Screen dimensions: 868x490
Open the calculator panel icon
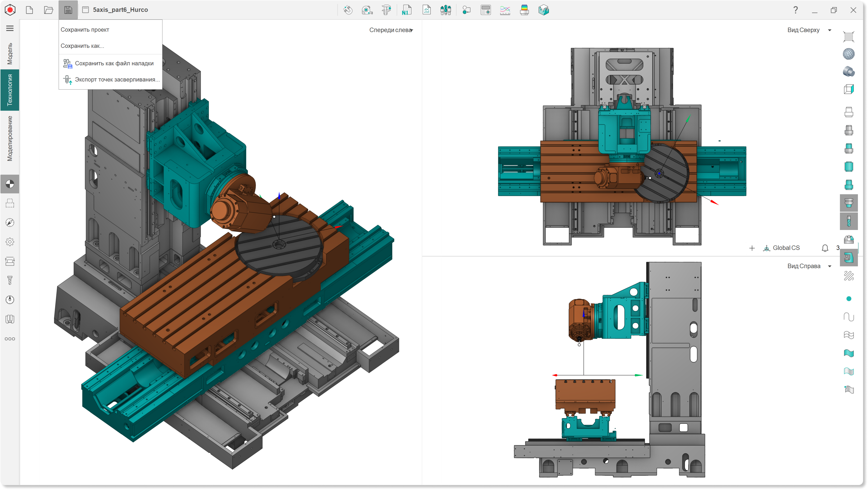[486, 10]
